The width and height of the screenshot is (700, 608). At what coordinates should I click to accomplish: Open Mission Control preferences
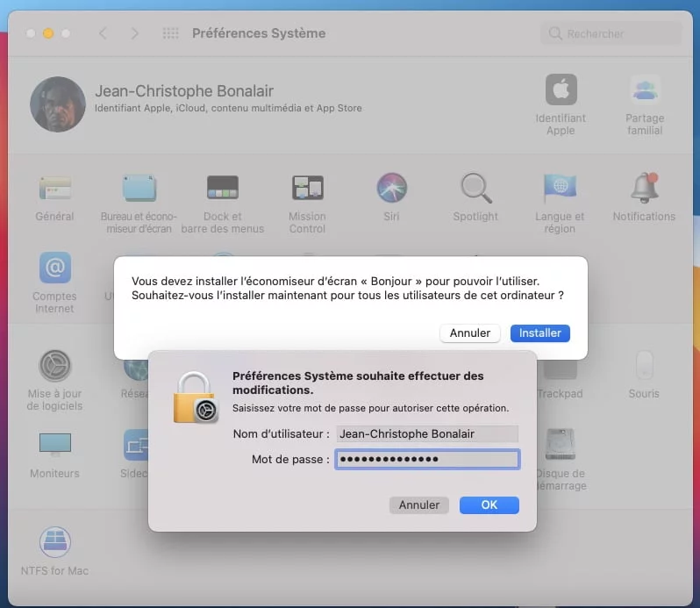pyautogui.click(x=307, y=189)
